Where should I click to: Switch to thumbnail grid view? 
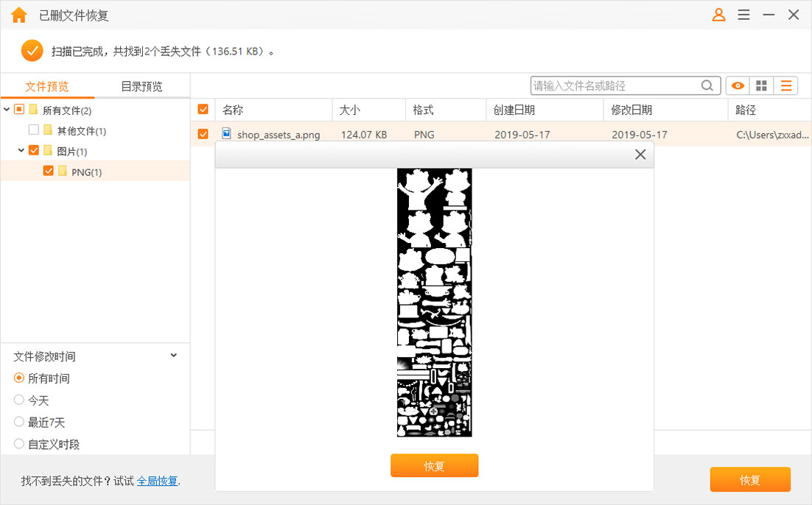[761, 85]
